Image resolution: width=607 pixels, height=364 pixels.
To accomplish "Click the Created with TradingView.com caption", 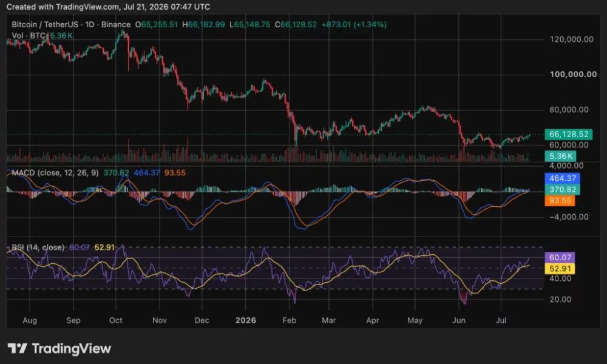I will 109,7.
